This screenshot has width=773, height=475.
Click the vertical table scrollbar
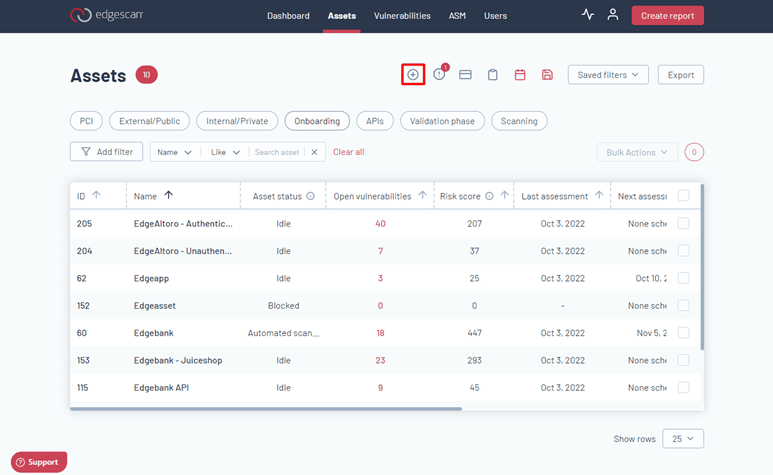[x=702, y=267]
